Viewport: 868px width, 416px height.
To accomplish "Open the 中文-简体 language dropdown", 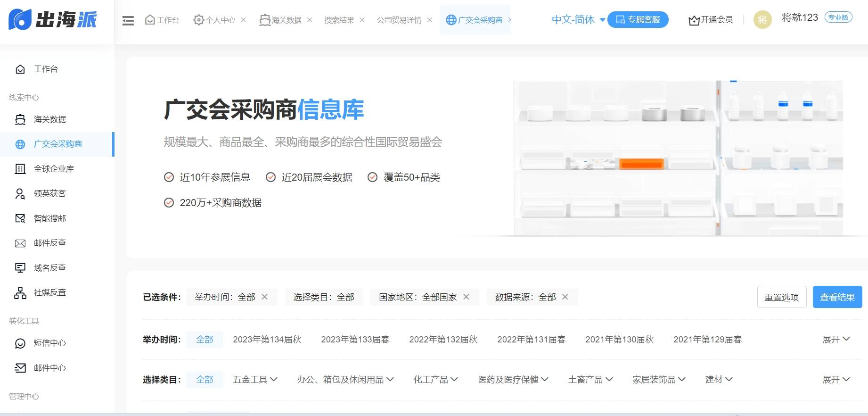I will 578,19.
